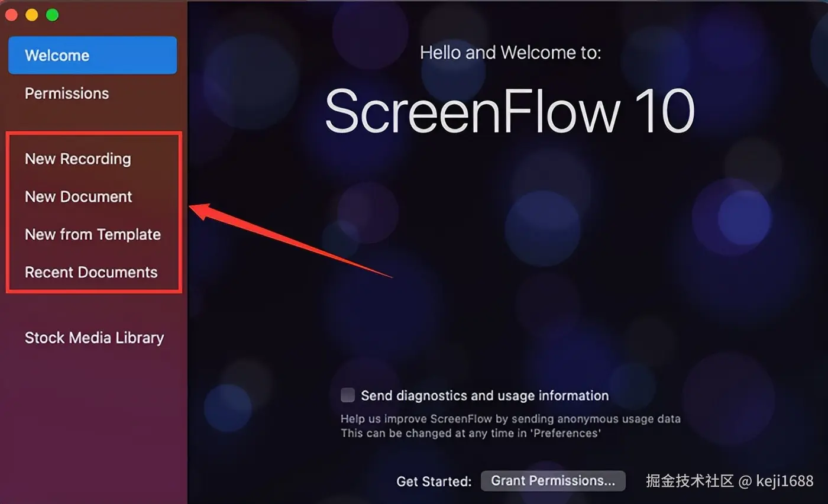Show Recent Documents list

coord(91,272)
